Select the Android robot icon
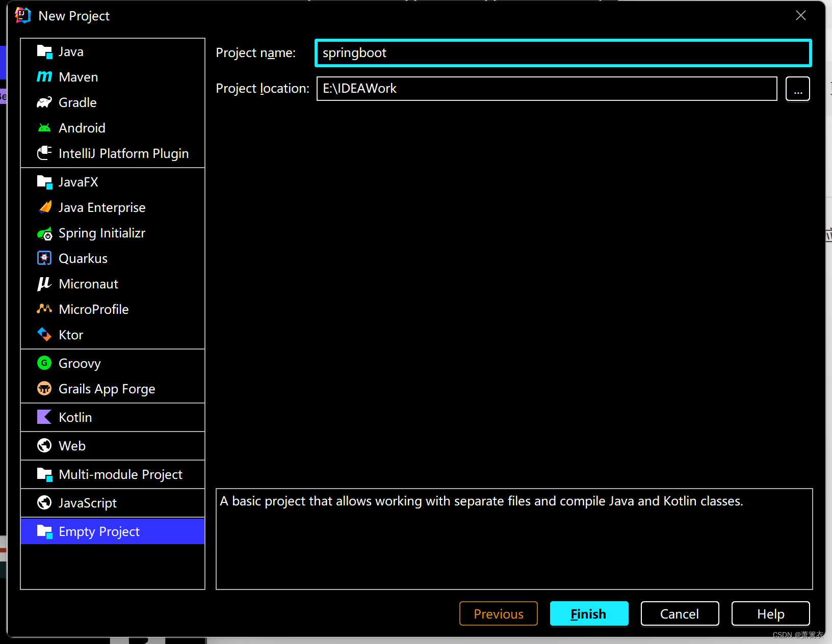Screen dimensions: 832x644 [x=44, y=128]
